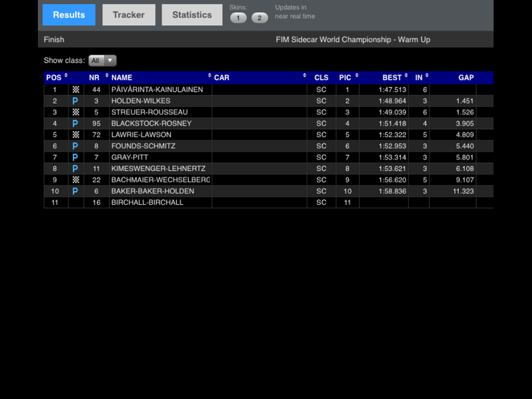
Task: Click best time 1:53.621
Action: click(392, 169)
